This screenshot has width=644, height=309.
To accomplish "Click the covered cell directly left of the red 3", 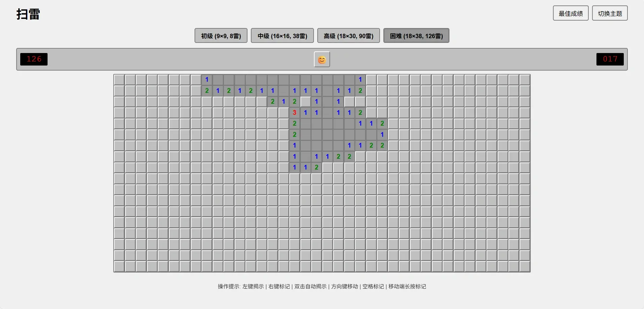I will pos(284,113).
